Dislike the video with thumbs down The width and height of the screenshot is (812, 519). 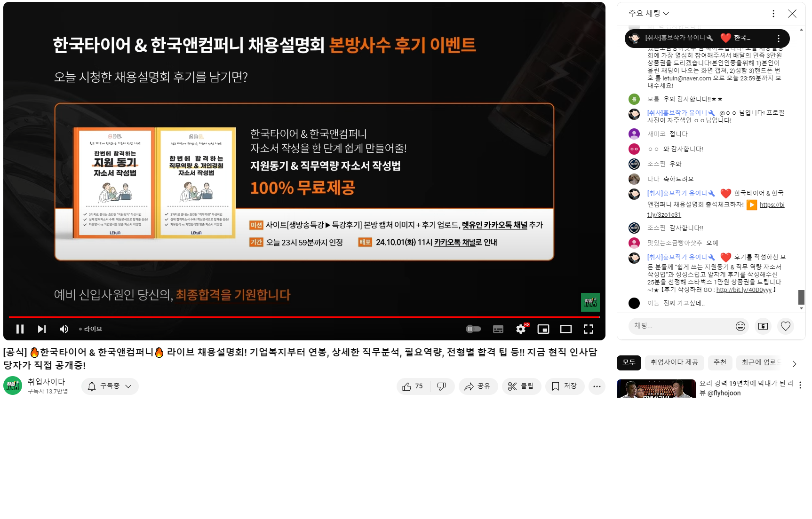click(442, 386)
